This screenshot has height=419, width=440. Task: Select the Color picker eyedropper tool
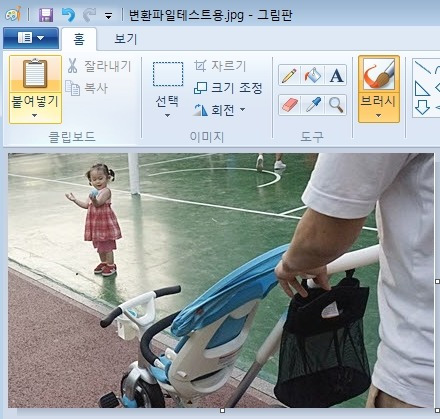313,105
